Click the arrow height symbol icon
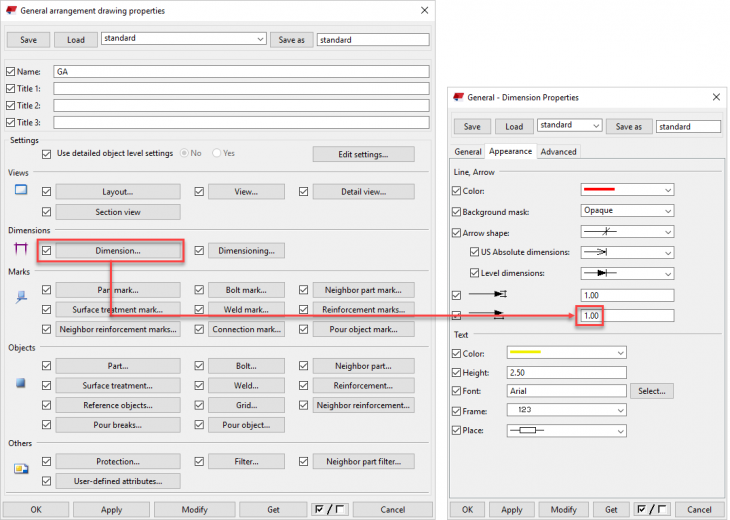Screen dimensions: 730x520 coord(487,294)
